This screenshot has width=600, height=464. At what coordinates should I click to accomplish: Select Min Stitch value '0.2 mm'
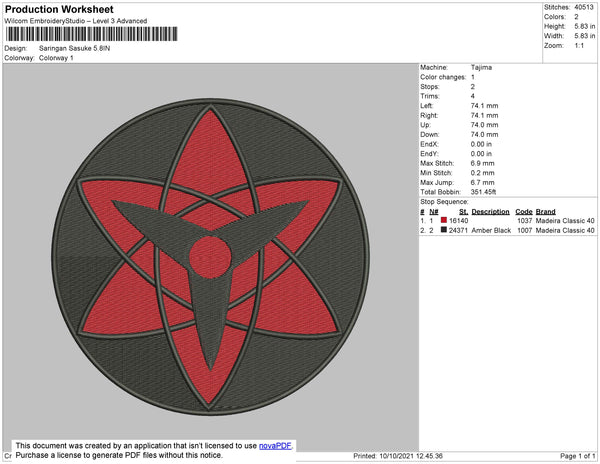coord(482,173)
